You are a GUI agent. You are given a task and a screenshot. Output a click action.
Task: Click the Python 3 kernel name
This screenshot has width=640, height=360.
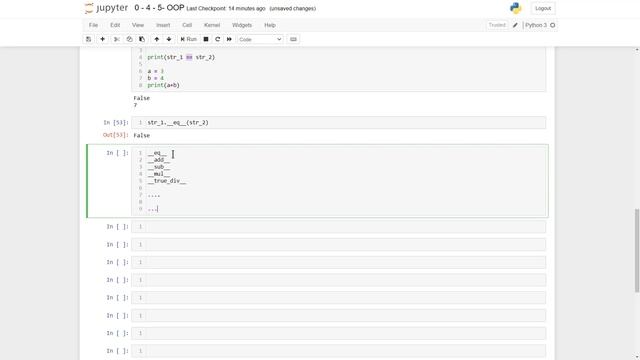click(536, 25)
